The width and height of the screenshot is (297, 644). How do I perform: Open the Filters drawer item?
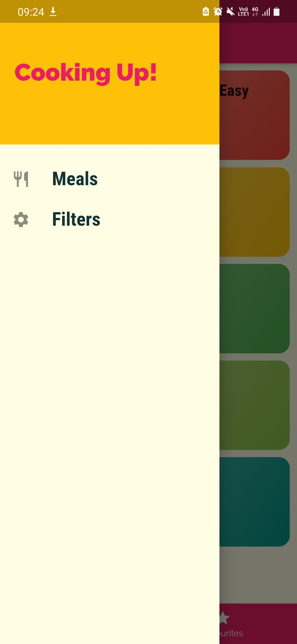point(76,220)
